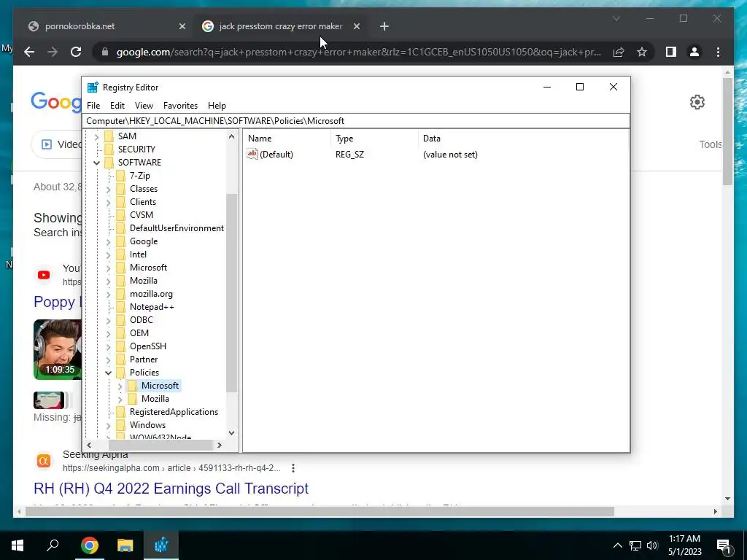Select the RegisteredApplications key

click(x=174, y=412)
